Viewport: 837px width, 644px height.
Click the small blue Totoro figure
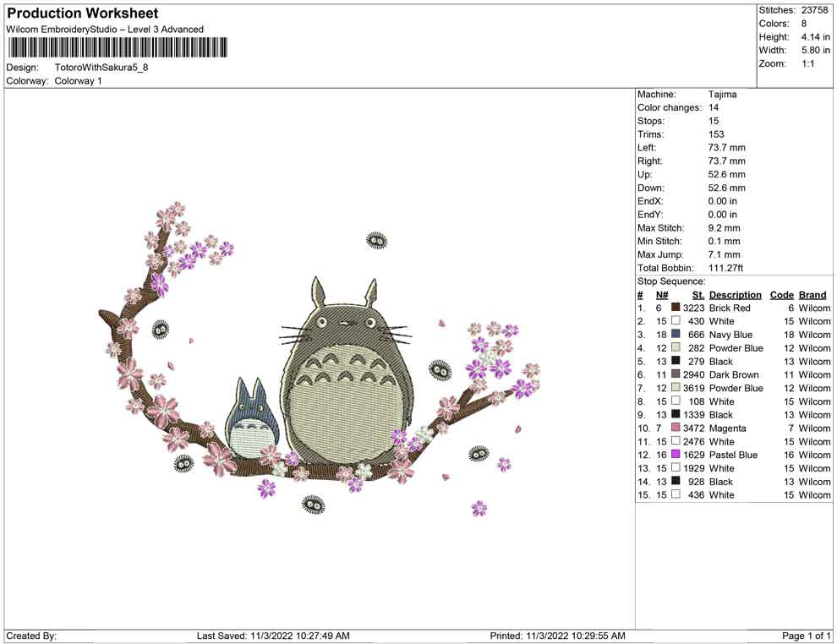click(251, 418)
